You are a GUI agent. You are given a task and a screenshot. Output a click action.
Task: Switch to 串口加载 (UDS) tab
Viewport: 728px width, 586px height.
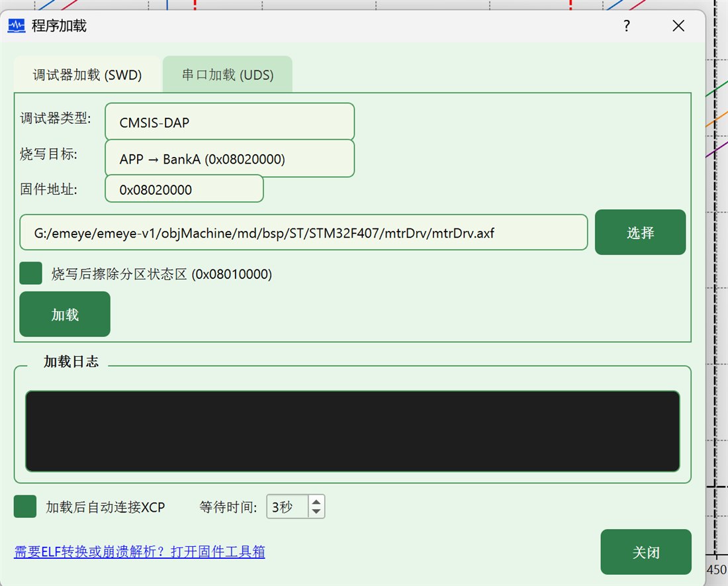coord(228,75)
